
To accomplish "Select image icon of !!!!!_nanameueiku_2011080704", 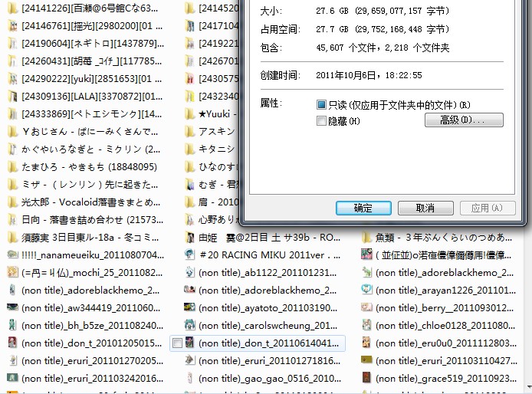I will pyautogui.click(x=12, y=254).
